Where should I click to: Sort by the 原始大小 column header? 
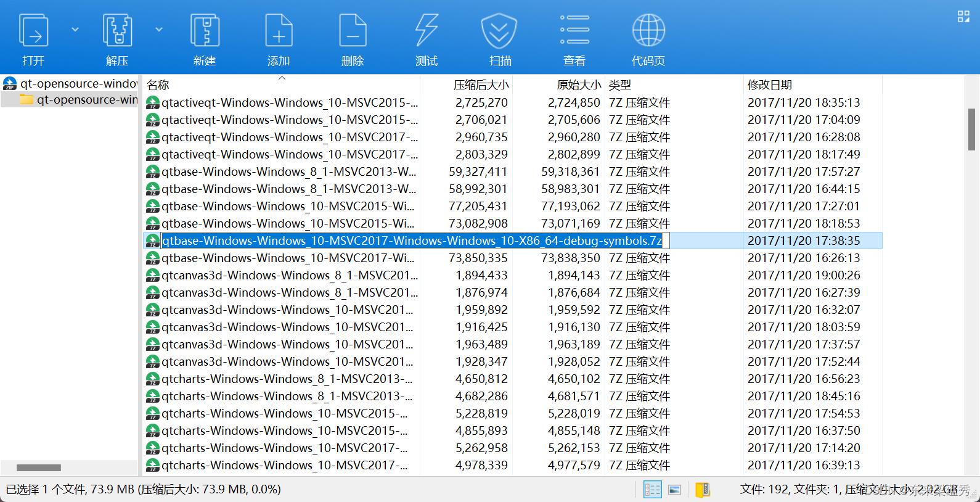coord(578,85)
